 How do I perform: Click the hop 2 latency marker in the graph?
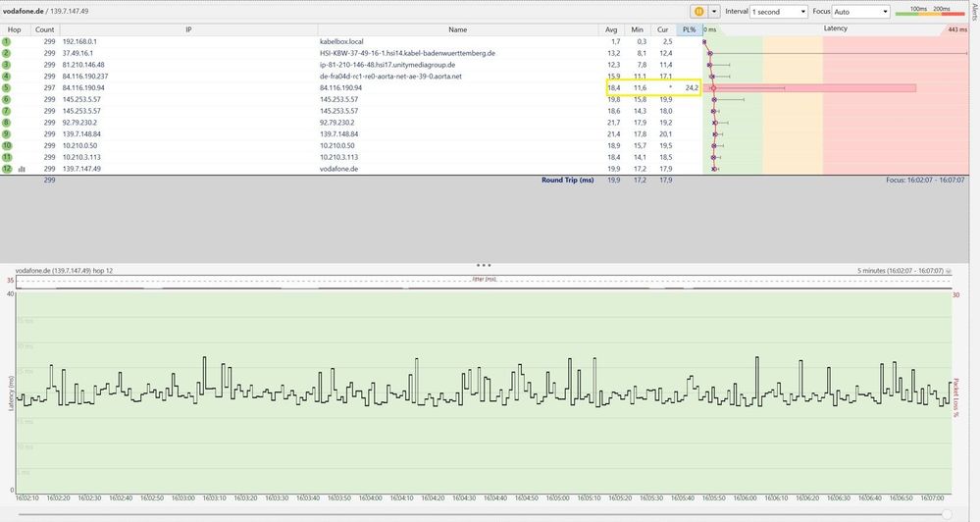(x=709, y=53)
